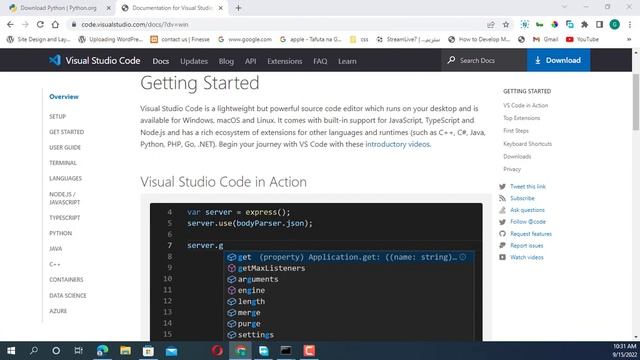Expand the AZURE sidebar section

[x=58, y=311]
